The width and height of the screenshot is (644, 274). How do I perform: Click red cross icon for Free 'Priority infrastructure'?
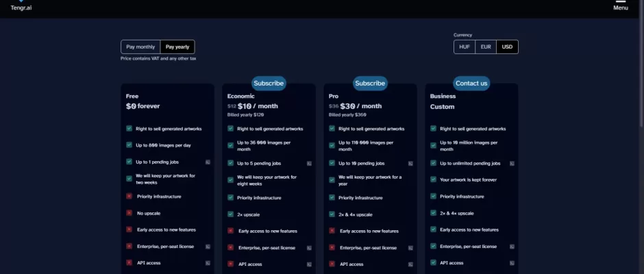[129, 197]
